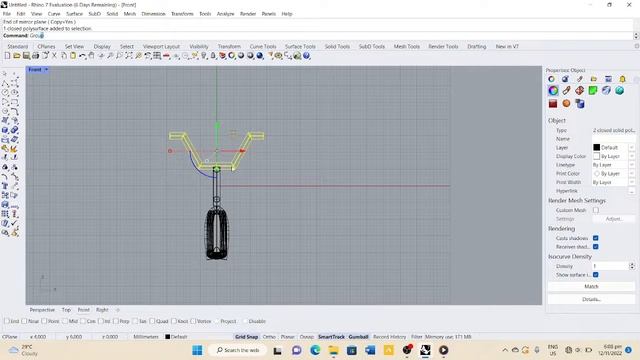Image resolution: width=640 pixels, height=360 pixels.
Task: Open the color wheel Object properties icon
Action: click(553, 91)
